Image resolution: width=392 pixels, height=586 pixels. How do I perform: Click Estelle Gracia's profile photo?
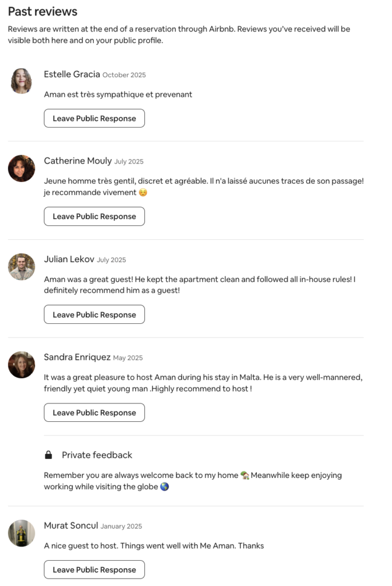(21, 81)
